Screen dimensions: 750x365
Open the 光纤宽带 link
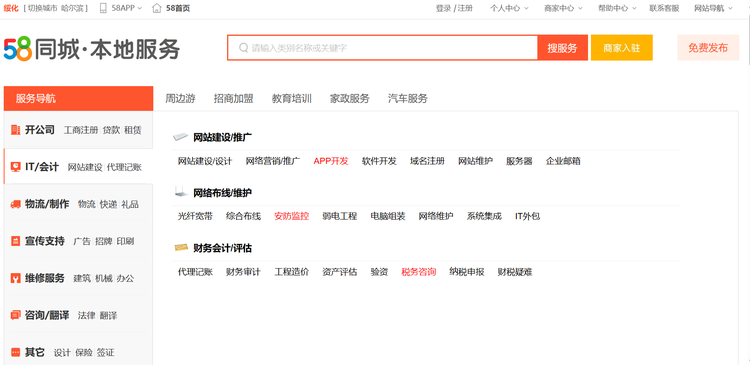tap(195, 216)
